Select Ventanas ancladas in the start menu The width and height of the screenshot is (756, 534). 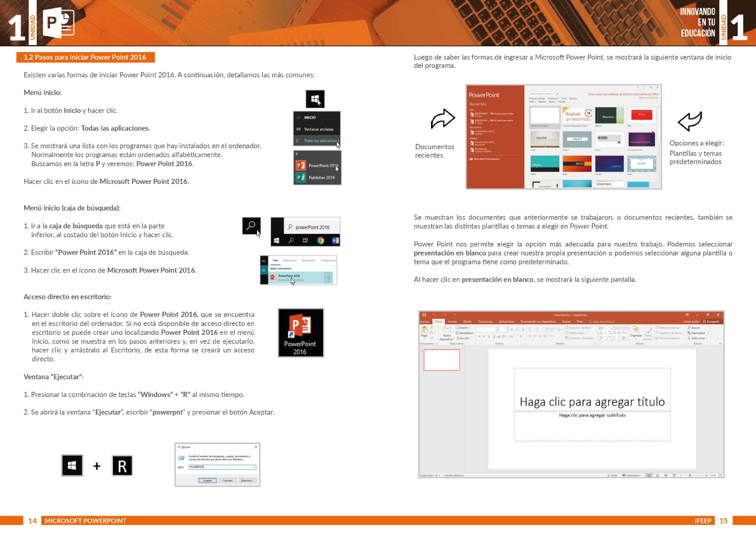click(x=317, y=129)
